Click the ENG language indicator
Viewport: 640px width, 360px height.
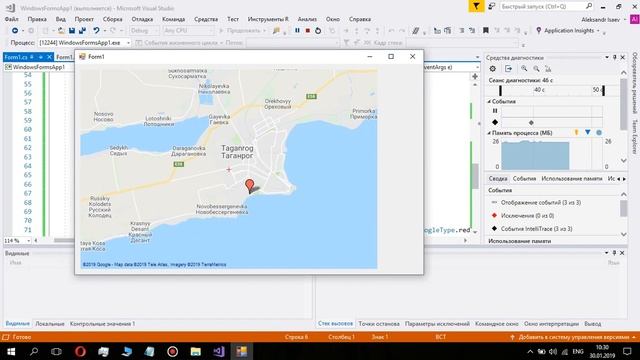[578, 351]
